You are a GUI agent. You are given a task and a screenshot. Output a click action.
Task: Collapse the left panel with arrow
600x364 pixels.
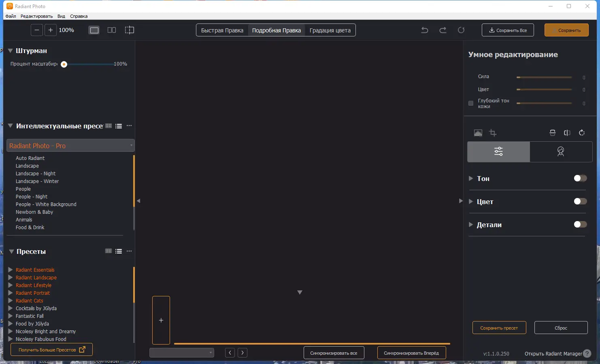[x=138, y=201]
